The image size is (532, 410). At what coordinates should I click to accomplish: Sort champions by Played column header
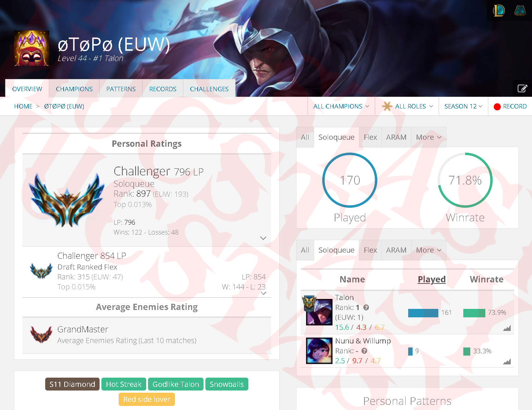pyautogui.click(x=431, y=279)
